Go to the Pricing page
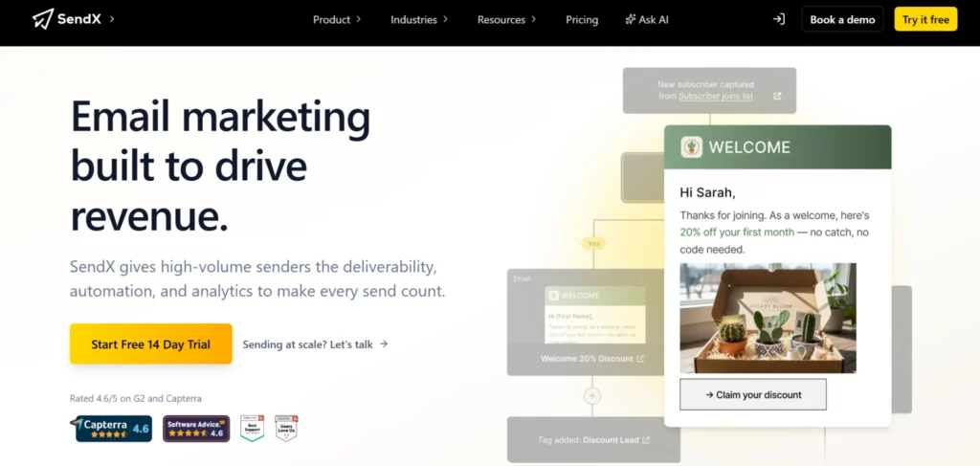 (x=582, y=19)
